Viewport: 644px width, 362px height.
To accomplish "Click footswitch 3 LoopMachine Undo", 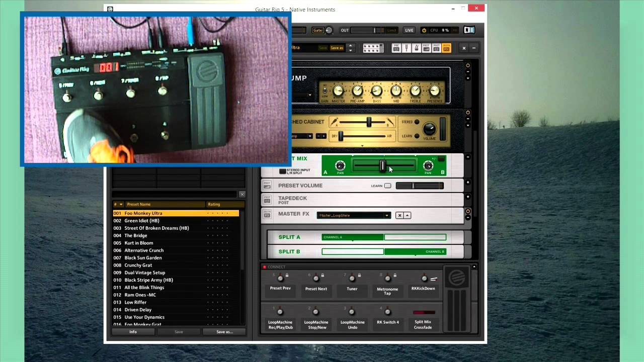I will click(x=352, y=312).
